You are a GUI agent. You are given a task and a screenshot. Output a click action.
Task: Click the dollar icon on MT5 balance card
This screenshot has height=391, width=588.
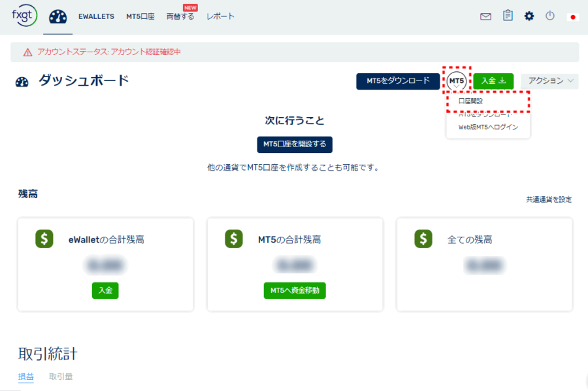[x=234, y=239]
